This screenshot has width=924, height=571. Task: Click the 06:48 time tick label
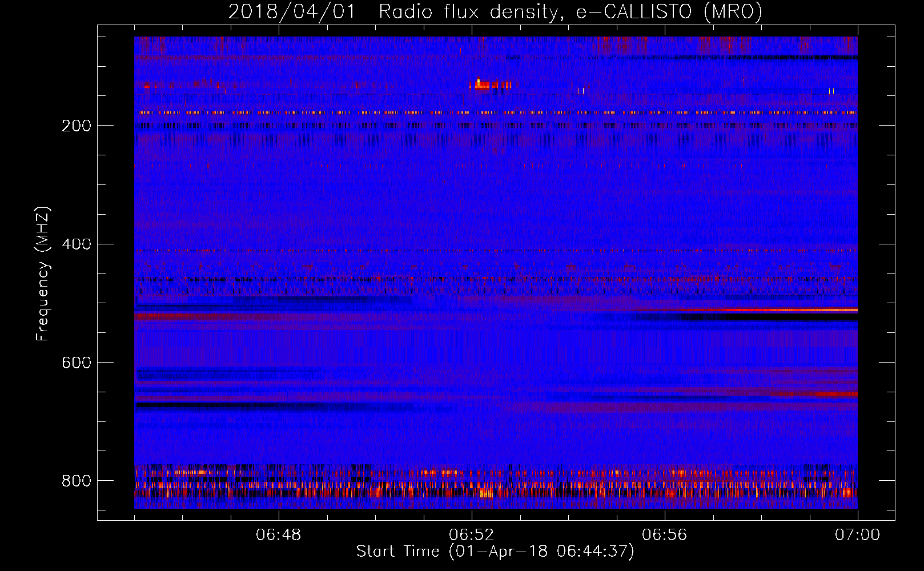pyautogui.click(x=278, y=535)
